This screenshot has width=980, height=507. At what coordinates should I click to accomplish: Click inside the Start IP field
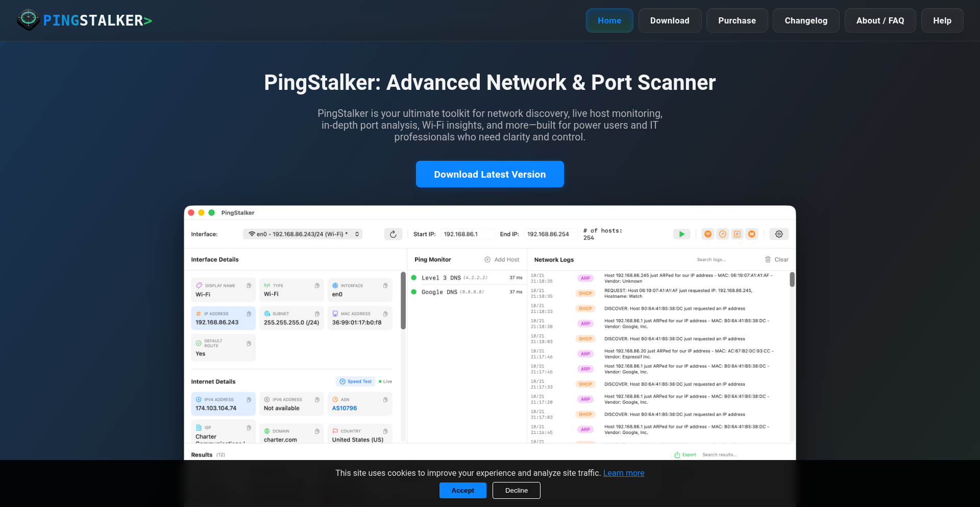point(468,234)
